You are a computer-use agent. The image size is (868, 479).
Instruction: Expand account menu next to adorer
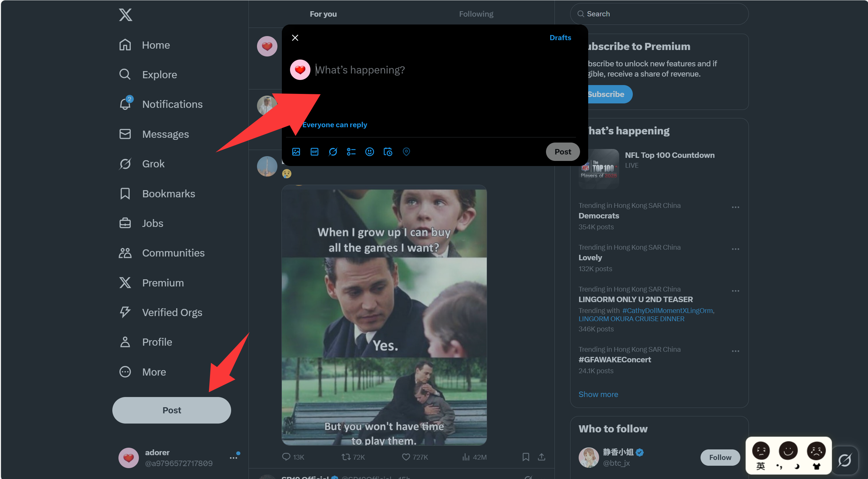pyautogui.click(x=233, y=458)
